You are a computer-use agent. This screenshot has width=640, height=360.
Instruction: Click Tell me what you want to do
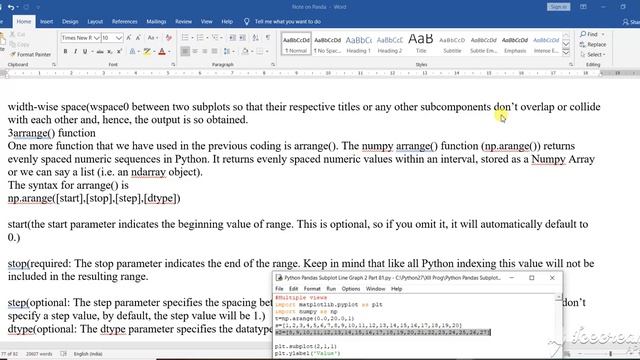pyautogui.click(x=287, y=22)
